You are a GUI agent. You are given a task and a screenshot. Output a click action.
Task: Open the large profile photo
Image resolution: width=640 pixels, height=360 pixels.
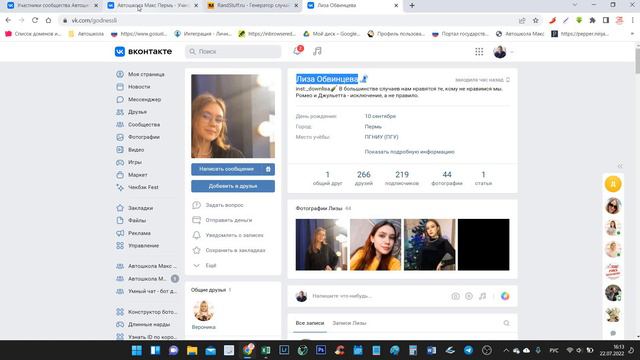pos(233,116)
